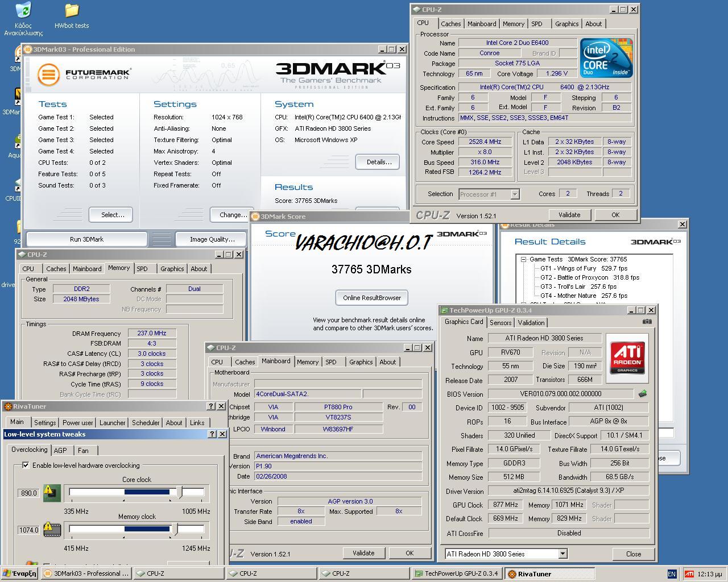Open RivaTuner Scheduler tab

coord(146,423)
